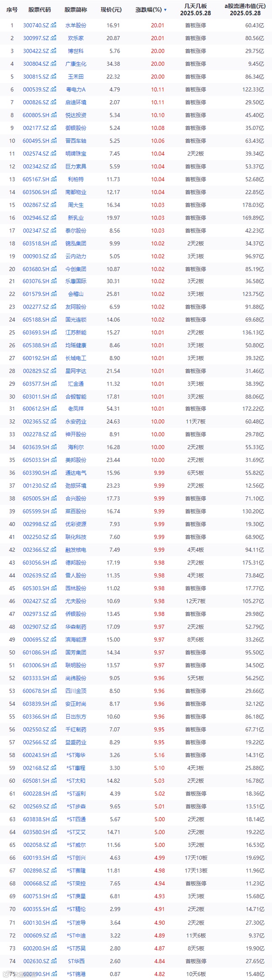272x980 pixels.
Task: Open chart icon beside 002630.SZ
Action: coord(54,961)
